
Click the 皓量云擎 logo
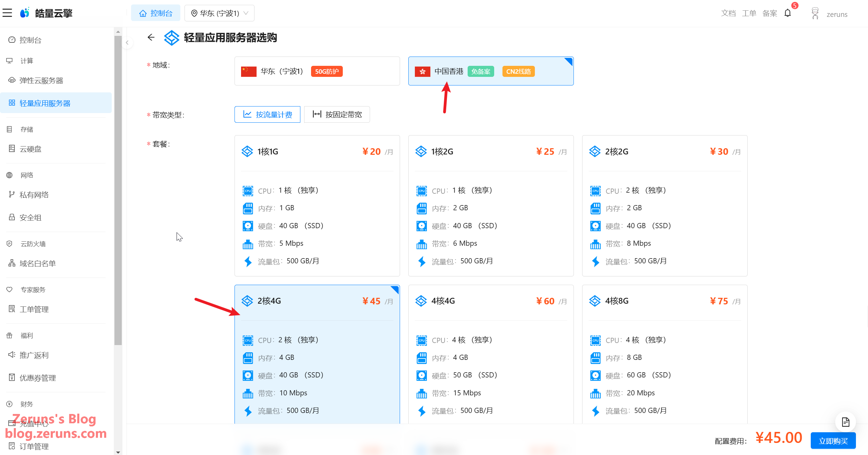pos(47,13)
